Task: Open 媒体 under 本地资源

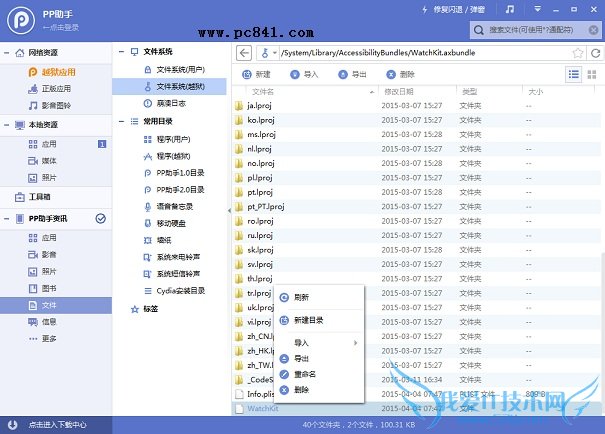Action: [x=42, y=161]
